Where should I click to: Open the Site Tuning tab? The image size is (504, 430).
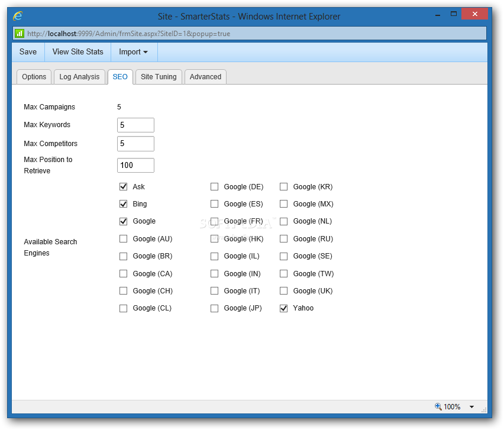click(x=159, y=77)
